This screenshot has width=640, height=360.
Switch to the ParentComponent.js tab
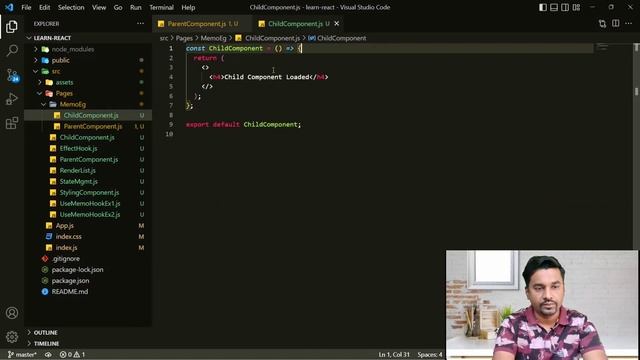click(202, 24)
